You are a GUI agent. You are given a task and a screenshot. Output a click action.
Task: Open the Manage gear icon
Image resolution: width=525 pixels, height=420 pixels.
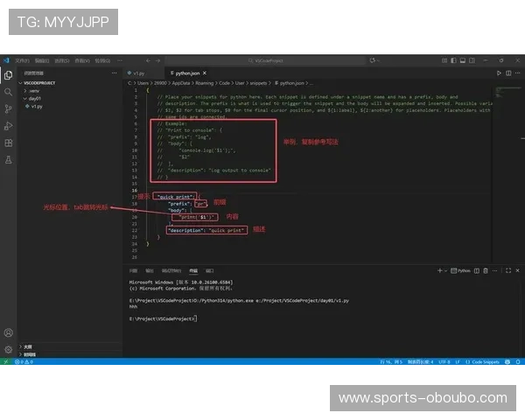click(9, 349)
